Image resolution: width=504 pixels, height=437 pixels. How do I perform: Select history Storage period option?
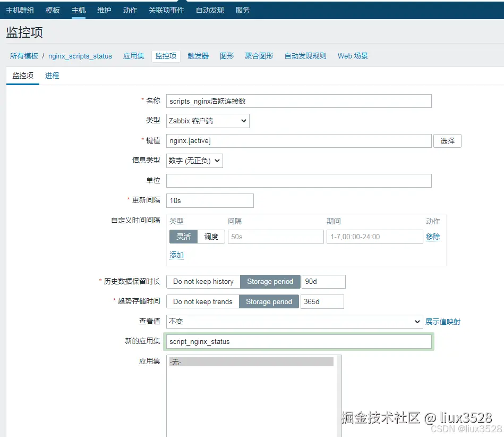coord(270,282)
